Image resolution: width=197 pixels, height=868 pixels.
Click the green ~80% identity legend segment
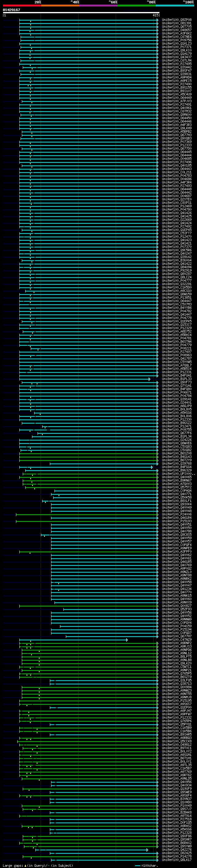[136, 6]
